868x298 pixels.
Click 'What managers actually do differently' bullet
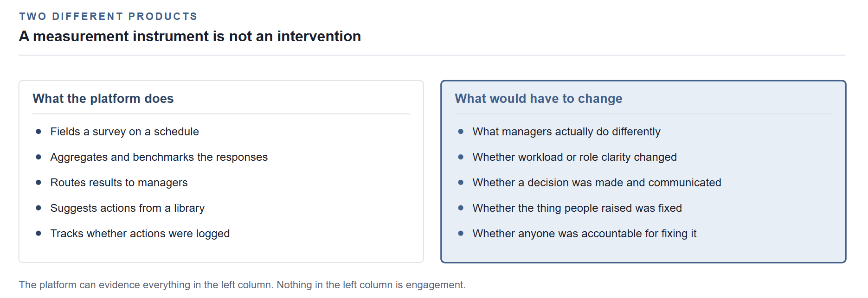[566, 132]
